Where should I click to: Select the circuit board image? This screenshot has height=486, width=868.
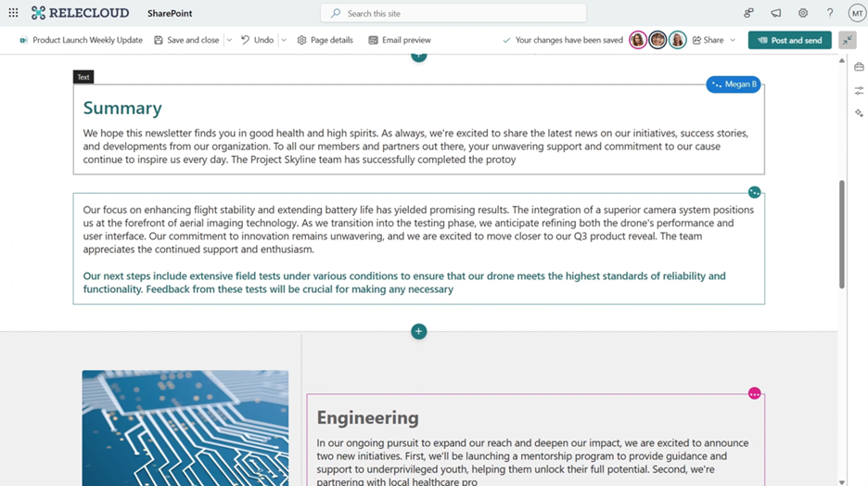(185, 428)
